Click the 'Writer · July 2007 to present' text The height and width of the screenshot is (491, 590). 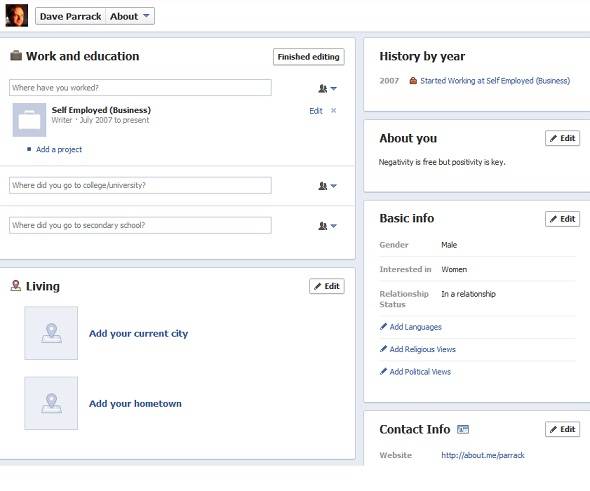pyautogui.click(x=100, y=120)
